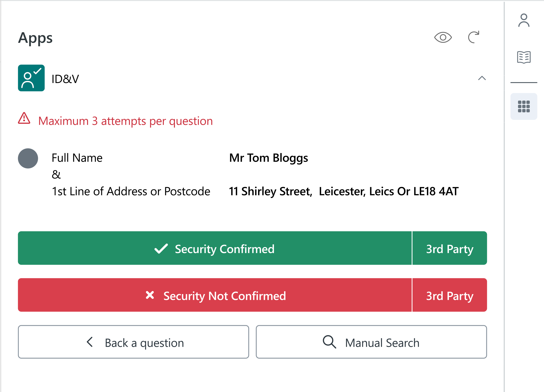Click the Maximum 3 attempts warning text
This screenshot has height=392, width=544.
click(125, 121)
